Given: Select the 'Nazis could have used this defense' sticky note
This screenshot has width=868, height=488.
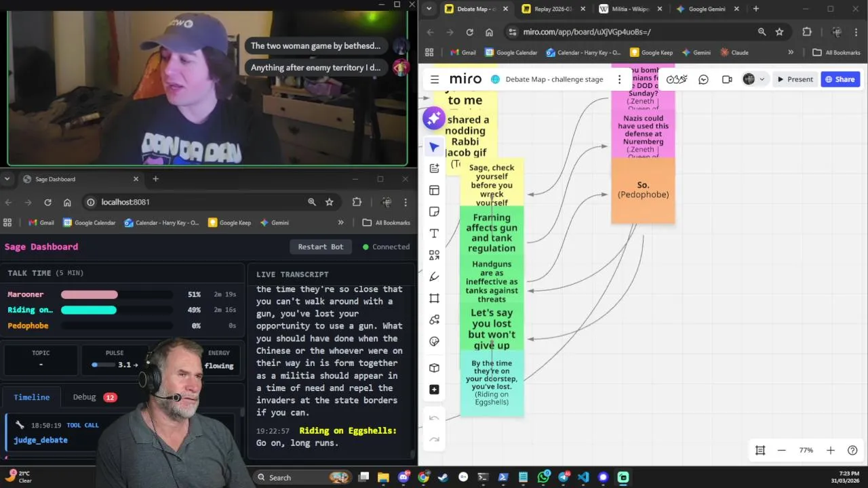Looking at the screenshot, I should tap(643, 134).
